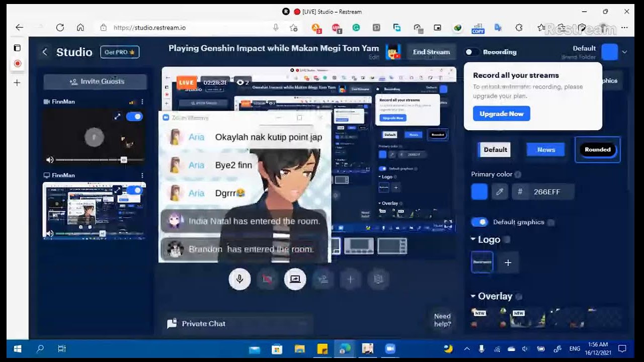Reload the Restream Studio page

60,28
